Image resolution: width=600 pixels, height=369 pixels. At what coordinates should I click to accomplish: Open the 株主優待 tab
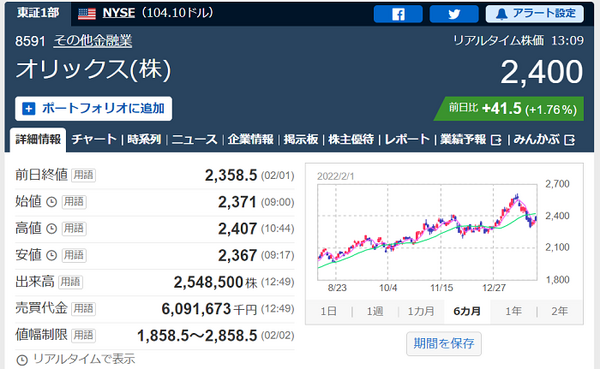point(351,139)
